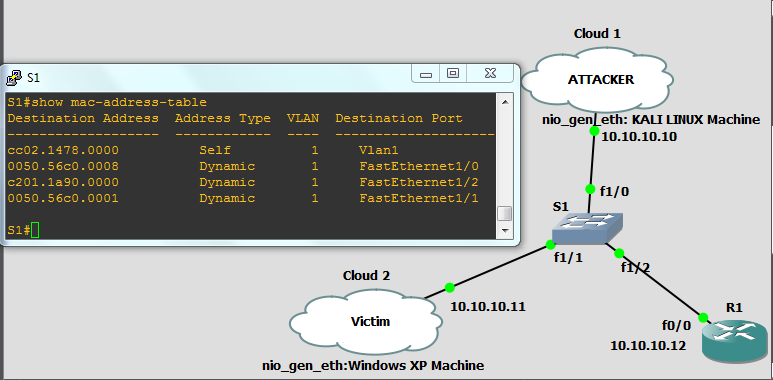Viewport: 773px width, 380px height.
Task: Select the ATTACKER cloud node
Action: click(597, 80)
